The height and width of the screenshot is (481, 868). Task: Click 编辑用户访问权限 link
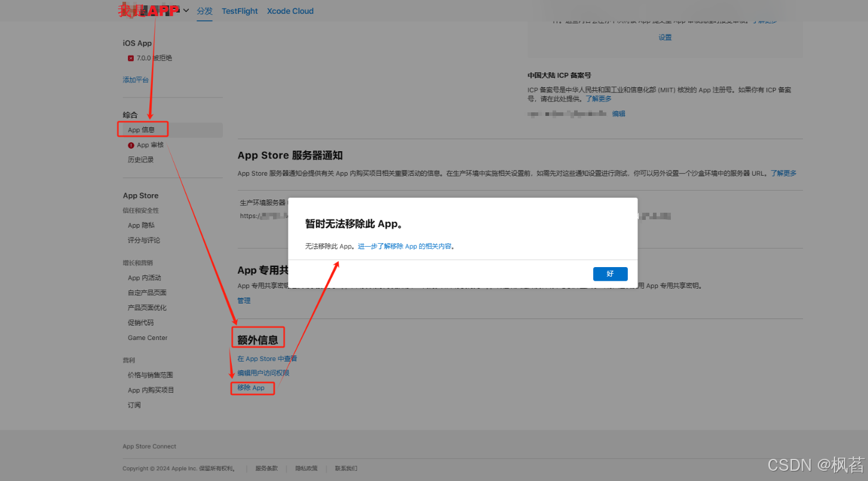pos(263,373)
